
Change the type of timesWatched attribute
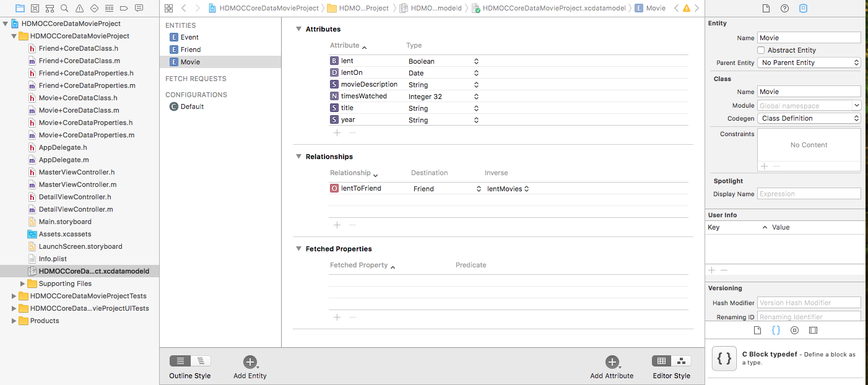coord(443,97)
